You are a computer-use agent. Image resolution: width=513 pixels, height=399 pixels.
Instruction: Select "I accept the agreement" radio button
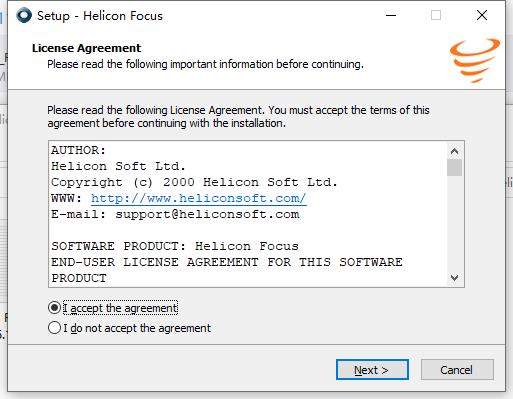click(54, 308)
